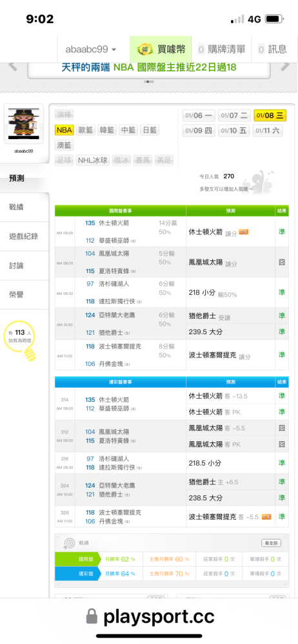This screenshot has height=644, width=298.
Task: Click the 主推月勝率 70 % cell
Action: point(169,573)
